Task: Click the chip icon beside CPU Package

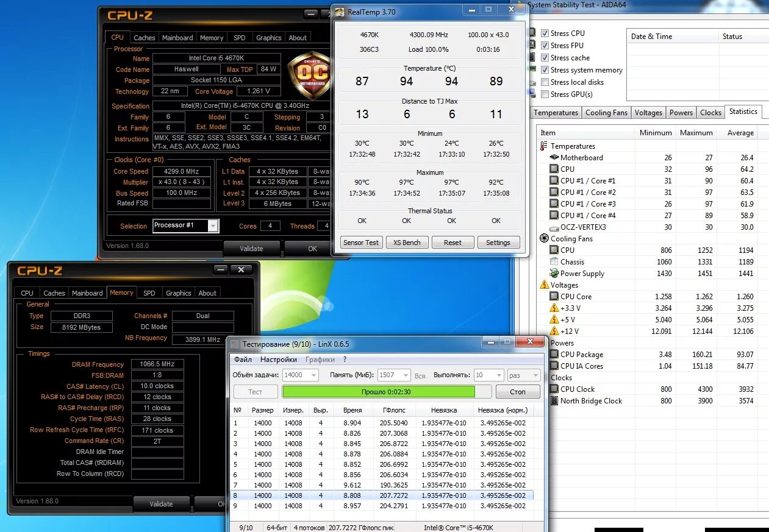Action: coord(554,355)
